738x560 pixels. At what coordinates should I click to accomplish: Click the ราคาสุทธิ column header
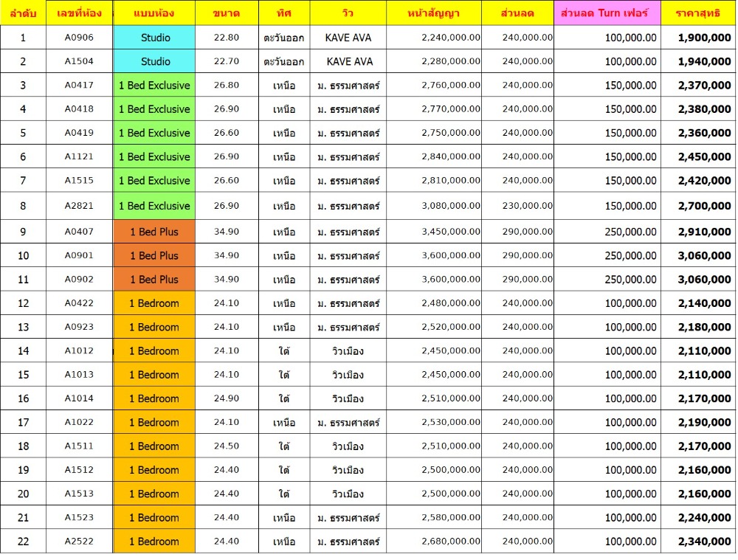click(x=698, y=13)
